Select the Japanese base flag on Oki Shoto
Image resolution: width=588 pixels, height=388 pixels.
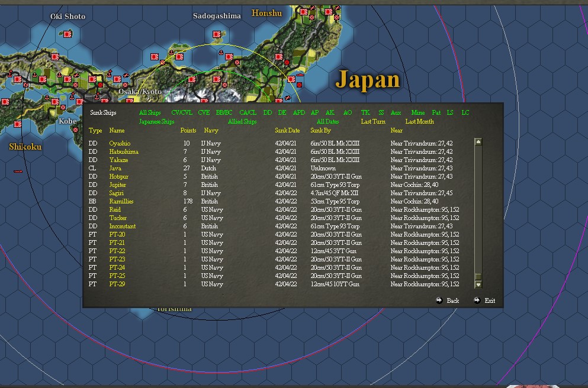68,34
